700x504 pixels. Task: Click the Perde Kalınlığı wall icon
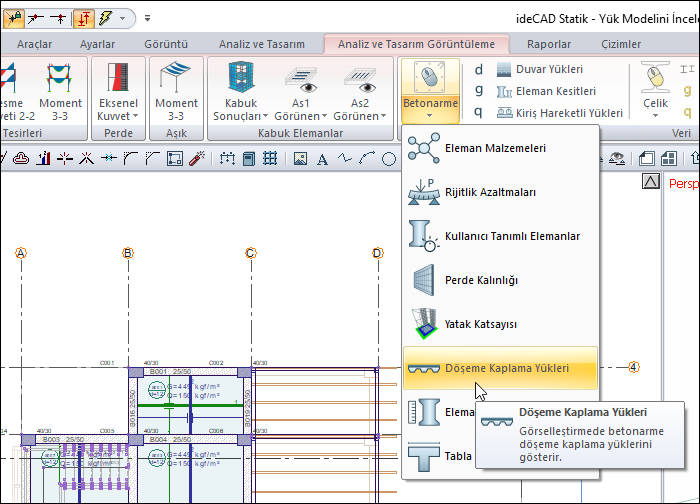[x=424, y=280]
